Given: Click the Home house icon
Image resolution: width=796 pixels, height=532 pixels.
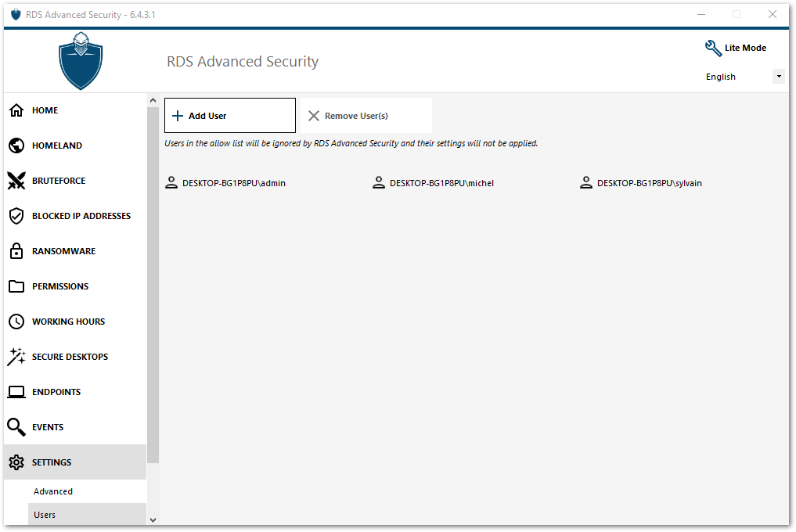Looking at the screenshot, I should [16, 110].
